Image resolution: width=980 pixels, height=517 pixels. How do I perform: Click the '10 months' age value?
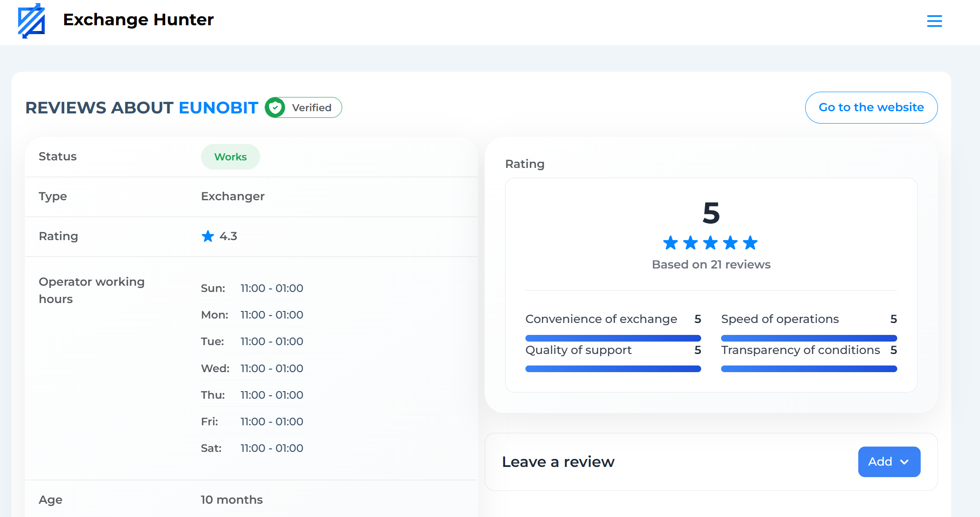pyautogui.click(x=231, y=500)
